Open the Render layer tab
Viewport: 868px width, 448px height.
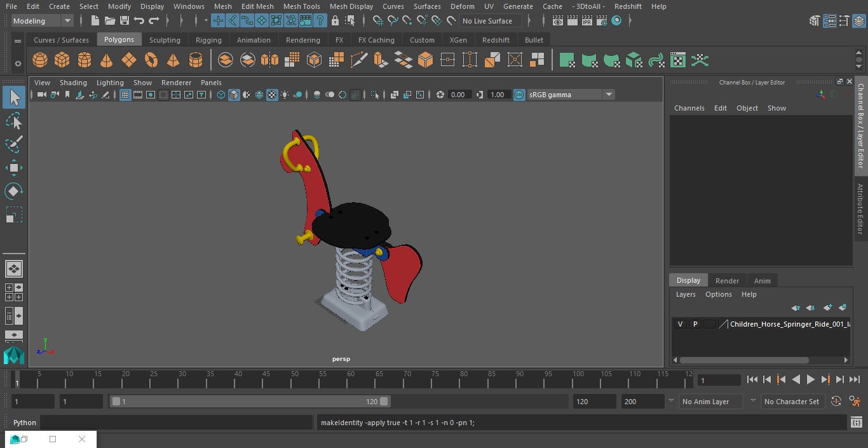[727, 280]
